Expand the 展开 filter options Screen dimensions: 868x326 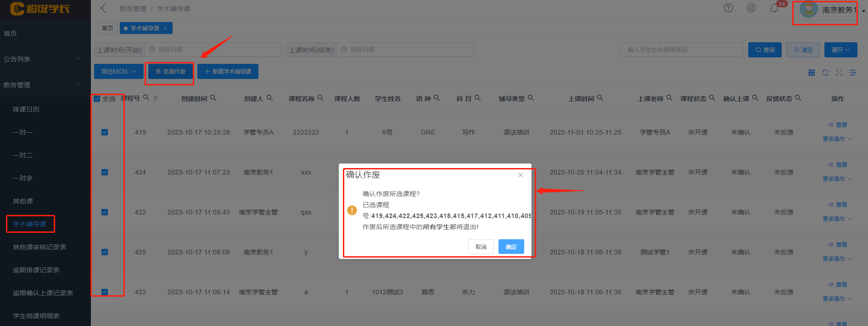(x=840, y=50)
